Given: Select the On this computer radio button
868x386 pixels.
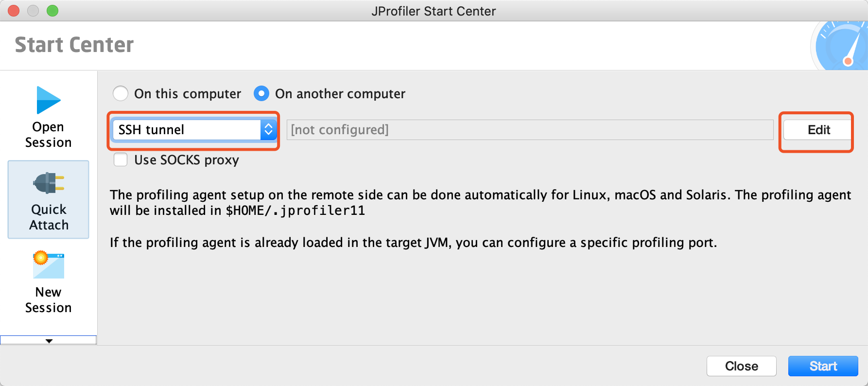Looking at the screenshot, I should pos(121,93).
